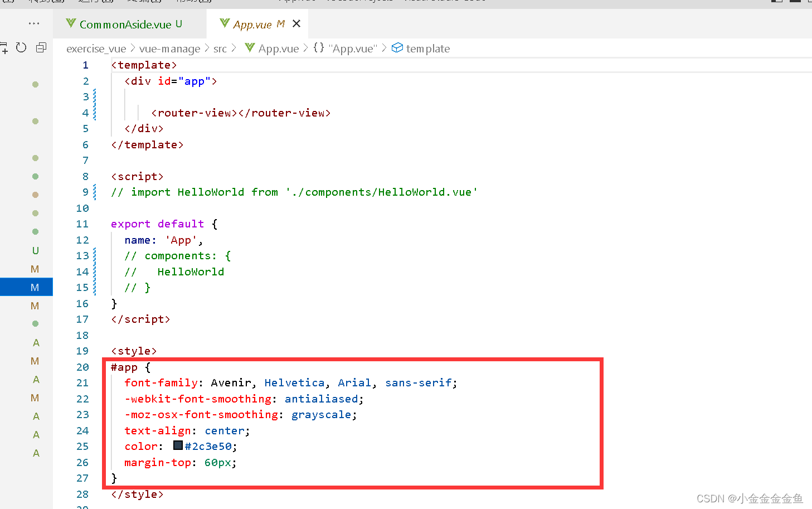Screen dimensions: 812x509
Task: Click the modified-lines marker beside line 14
Action: [x=95, y=272]
